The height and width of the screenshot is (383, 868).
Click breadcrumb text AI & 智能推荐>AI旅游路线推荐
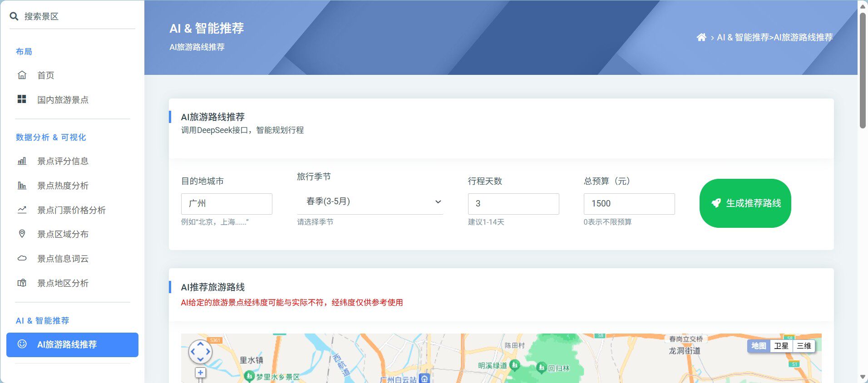click(774, 37)
